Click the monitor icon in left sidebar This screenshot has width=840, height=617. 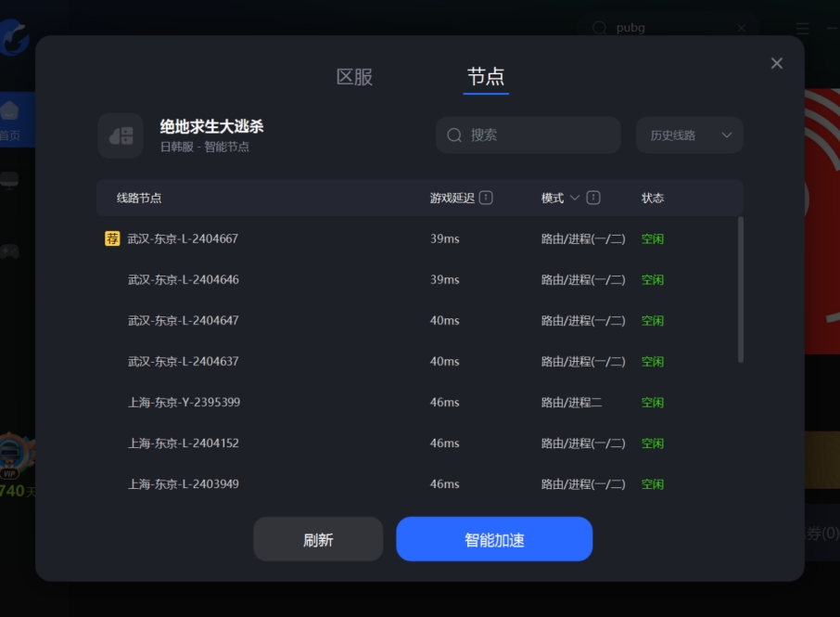[x=10, y=178]
